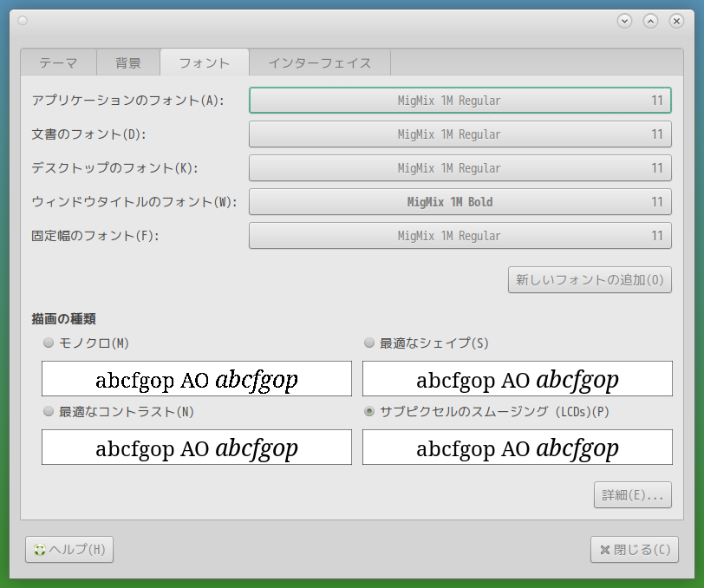The image size is (704, 588).
Task: Minimize the window with down-chevron icon
Action: tap(624, 21)
